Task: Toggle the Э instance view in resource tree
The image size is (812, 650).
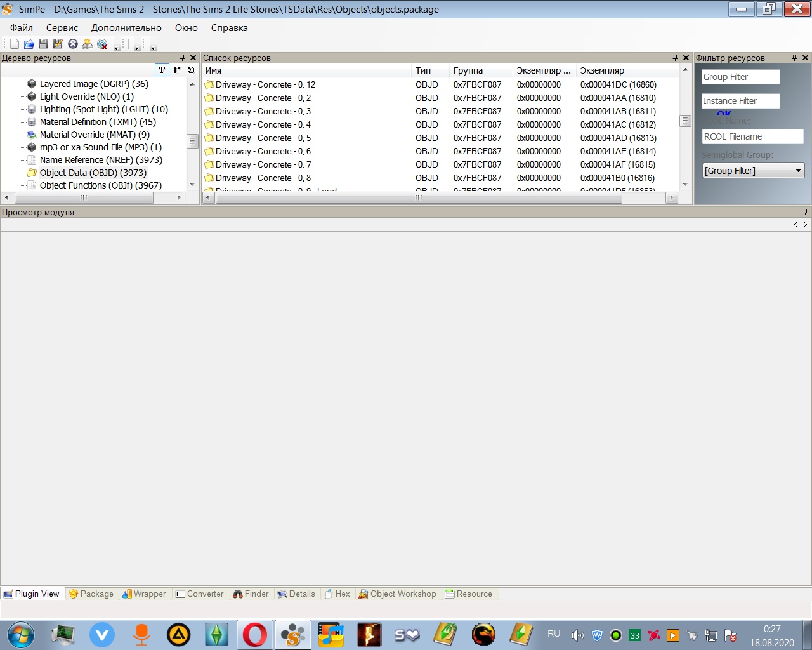Action: coord(191,70)
